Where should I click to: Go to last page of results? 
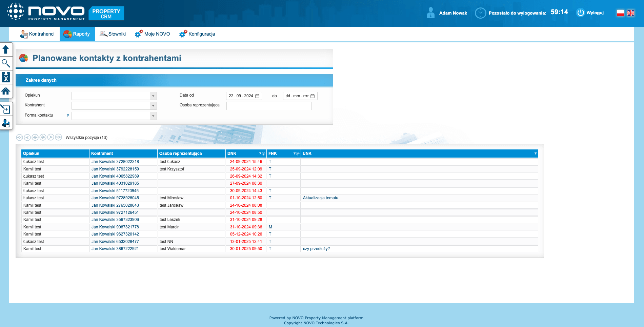pyautogui.click(x=59, y=137)
